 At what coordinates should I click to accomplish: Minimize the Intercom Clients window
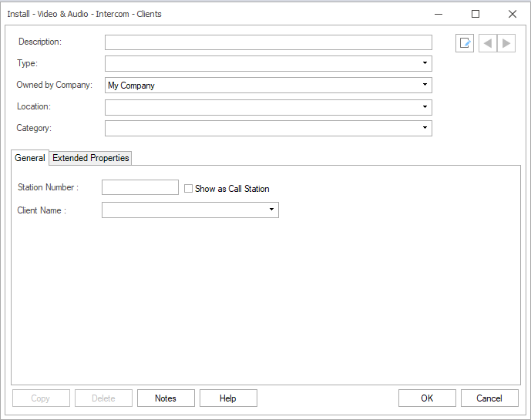[439, 14]
